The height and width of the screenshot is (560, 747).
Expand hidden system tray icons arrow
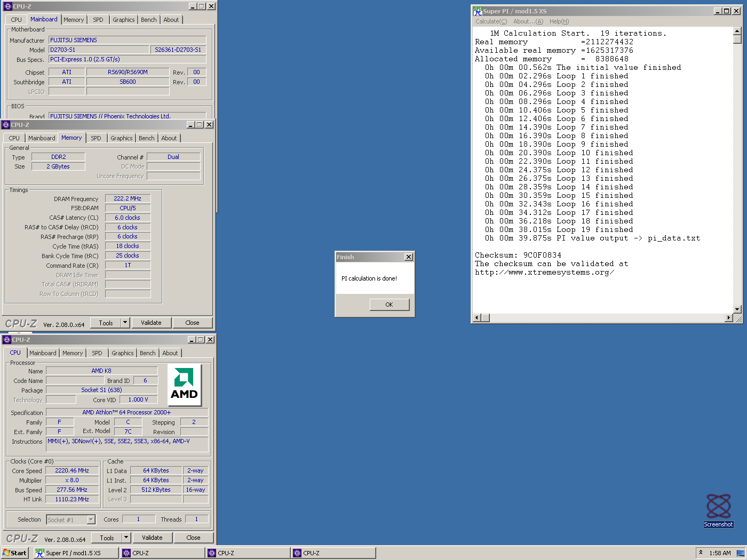701,553
